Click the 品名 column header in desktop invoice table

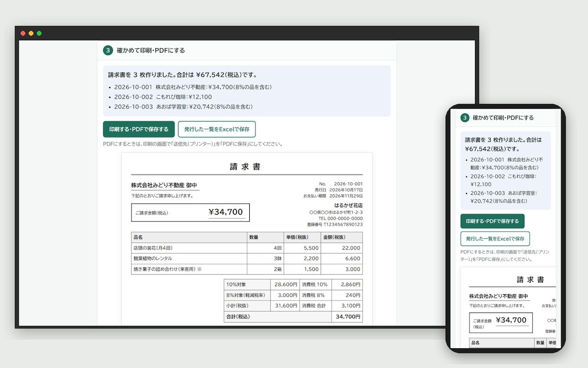[189, 237]
